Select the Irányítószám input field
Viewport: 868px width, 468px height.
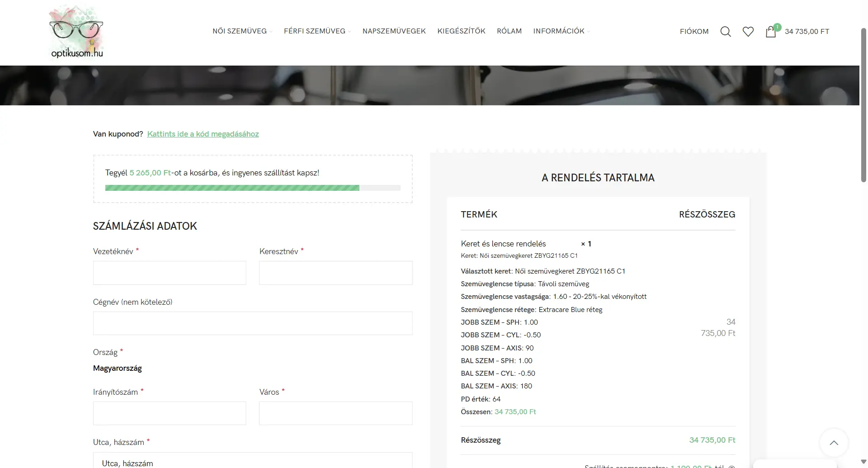(170, 413)
